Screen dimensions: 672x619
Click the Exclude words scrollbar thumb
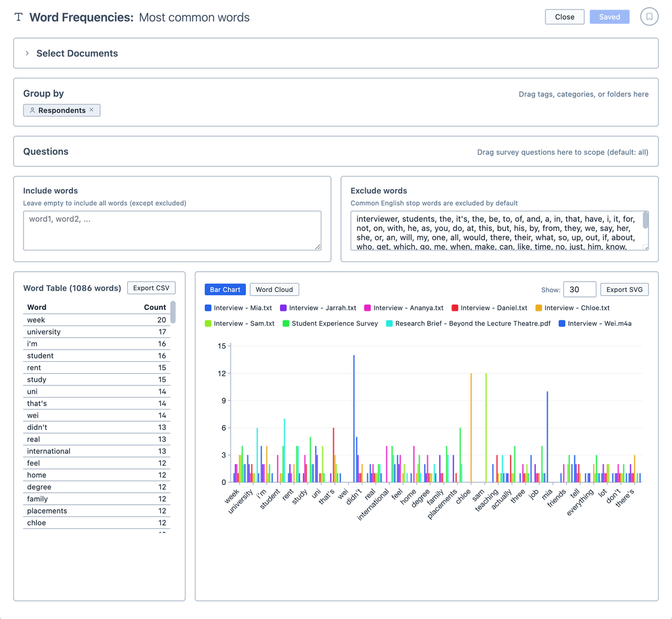646,220
